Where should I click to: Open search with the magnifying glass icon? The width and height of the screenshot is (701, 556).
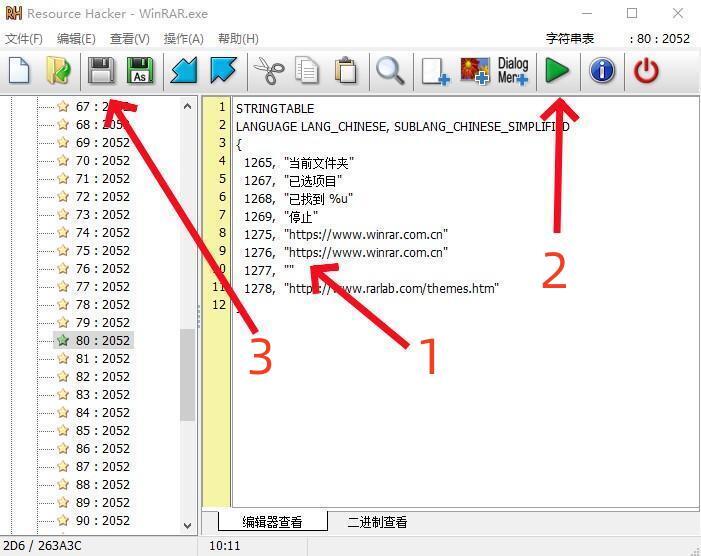[x=389, y=71]
